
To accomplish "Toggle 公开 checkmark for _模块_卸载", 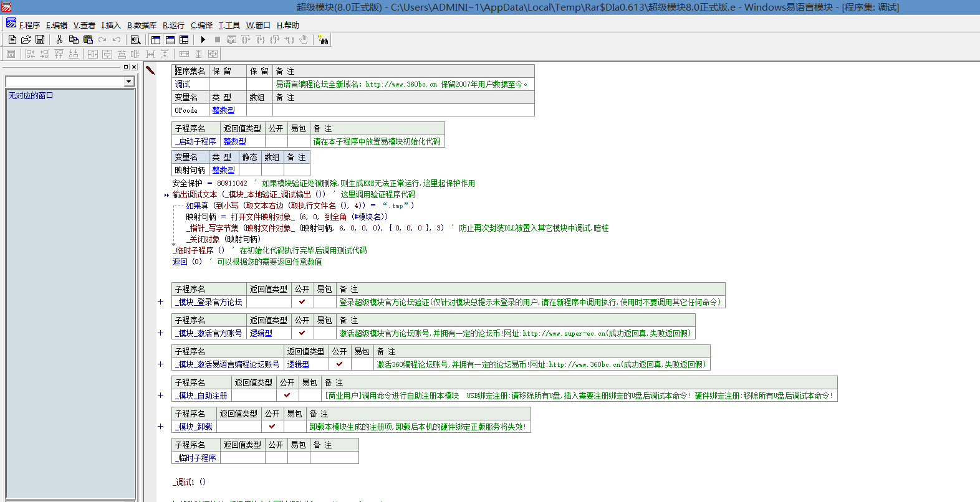I will [272, 427].
